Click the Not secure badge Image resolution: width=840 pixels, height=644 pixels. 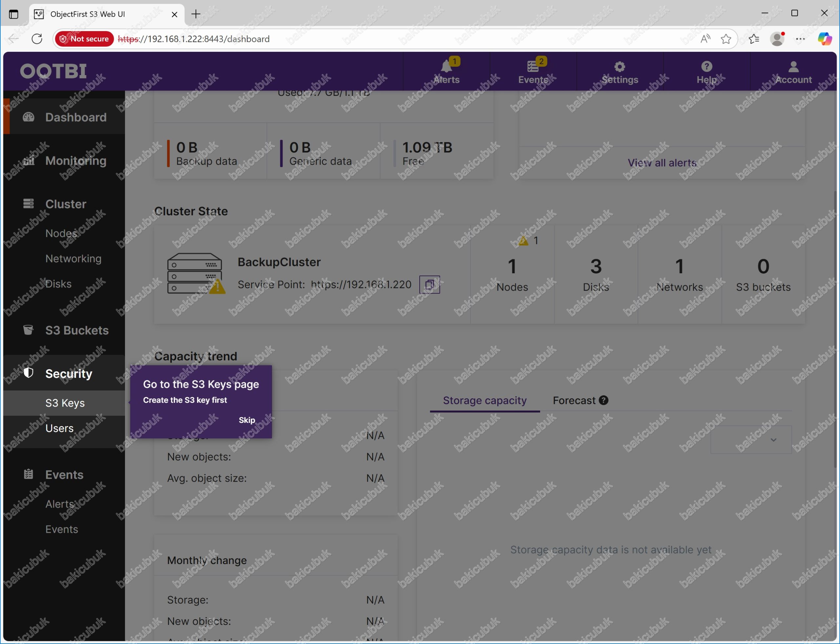pyautogui.click(x=84, y=39)
